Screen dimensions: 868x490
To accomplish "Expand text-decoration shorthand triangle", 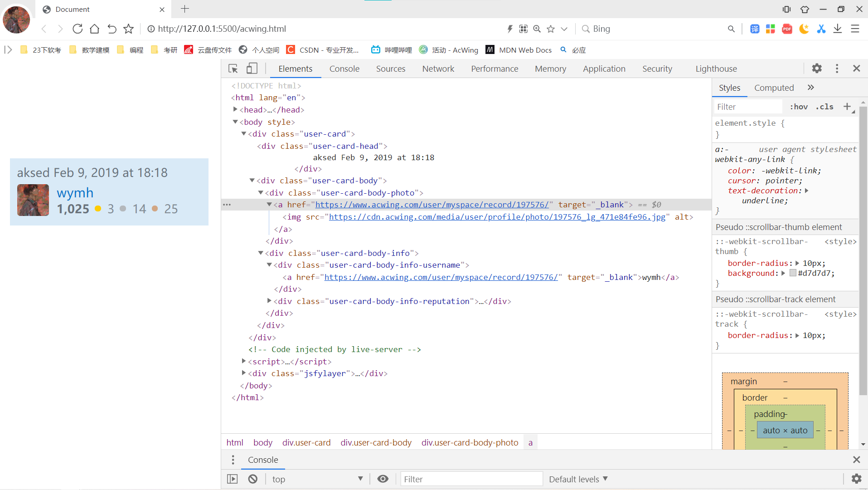I will pyautogui.click(x=806, y=191).
